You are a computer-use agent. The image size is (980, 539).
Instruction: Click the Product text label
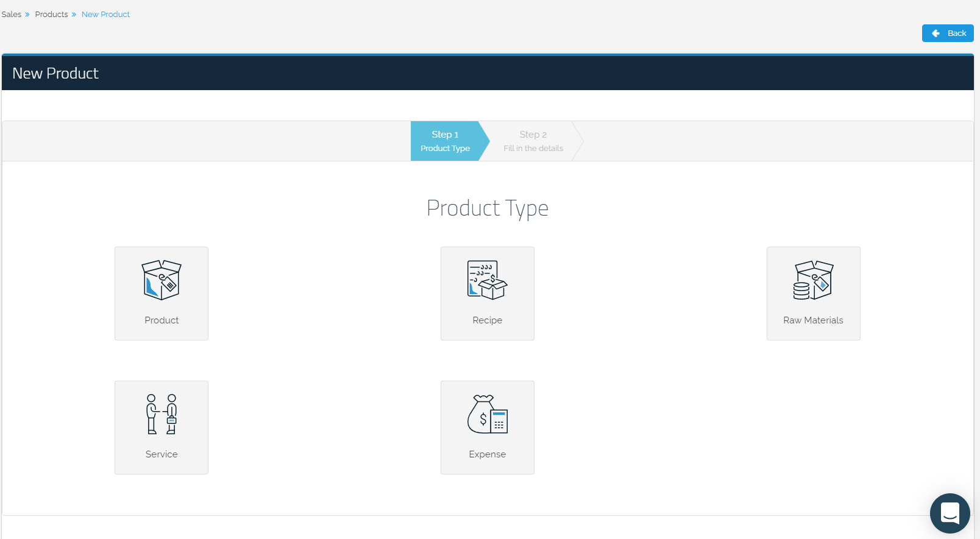162,320
